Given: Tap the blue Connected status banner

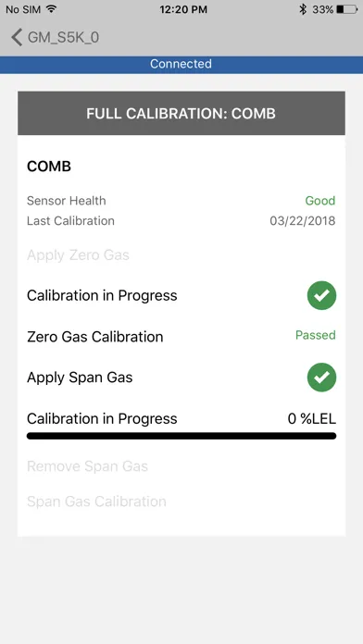Looking at the screenshot, I should (x=181, y=65).
